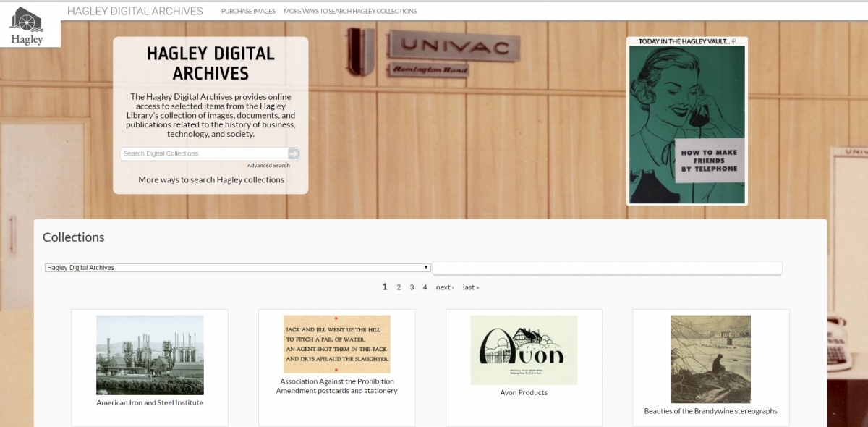Click 'Today in the Hagley Vault' heading

point(683,42)
